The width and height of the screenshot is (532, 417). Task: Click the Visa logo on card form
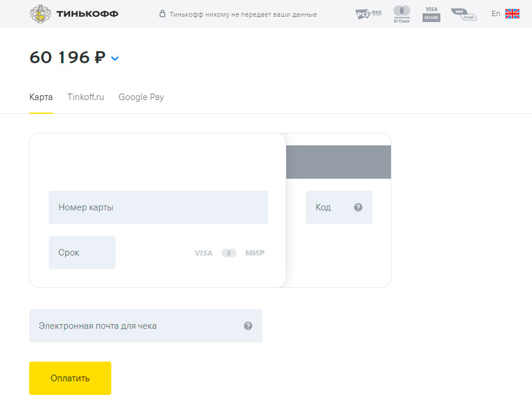tap(203, 253)
